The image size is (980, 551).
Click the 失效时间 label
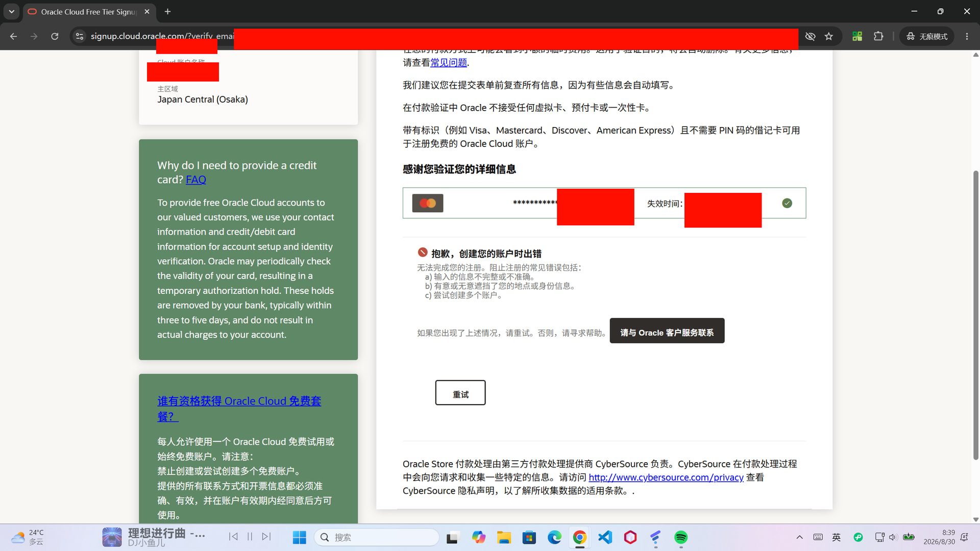pyautogui.click(x=665, y=204)
